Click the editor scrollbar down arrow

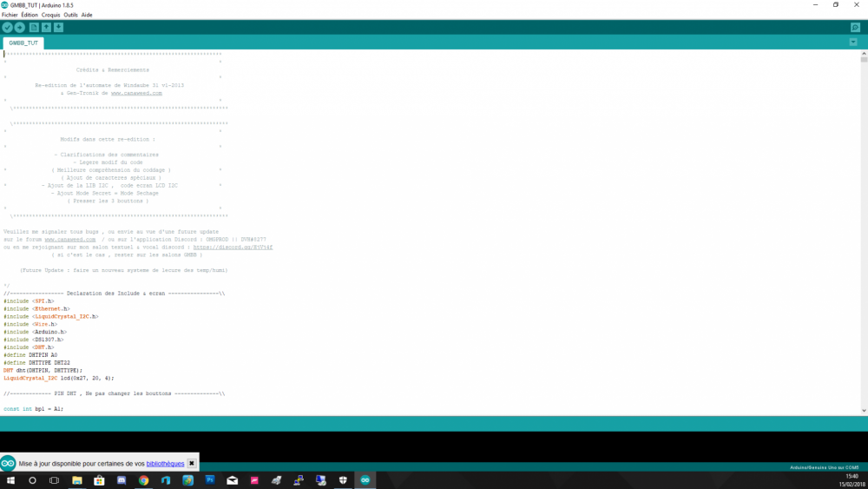[x=864, y=410]
